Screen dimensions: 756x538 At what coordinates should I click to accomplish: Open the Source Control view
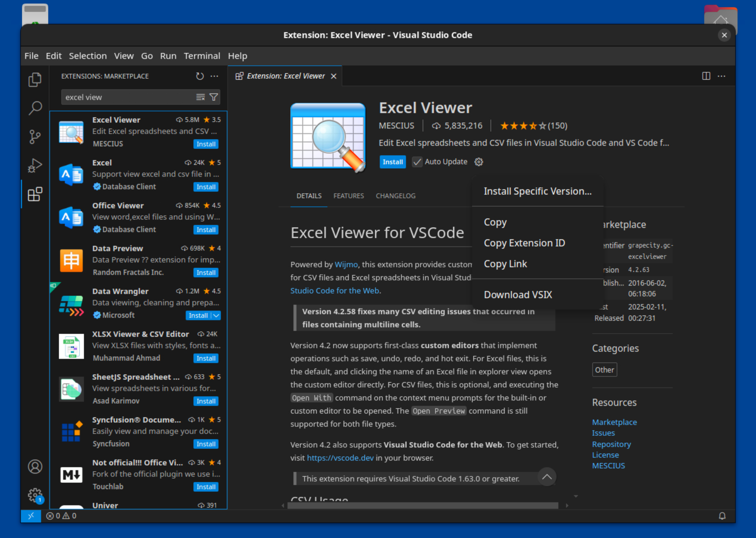pos(35,137)
